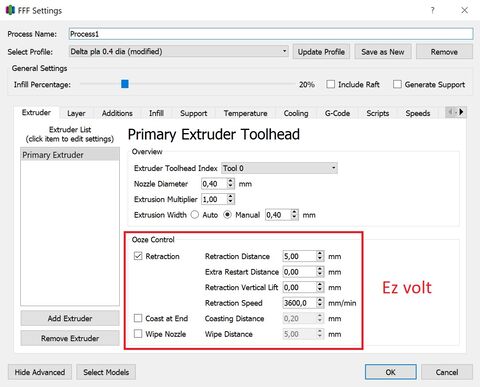This screenshot has height=387, width=480.
Task: Enable the Wipe Nozzle checkbox
Action: 138,334
